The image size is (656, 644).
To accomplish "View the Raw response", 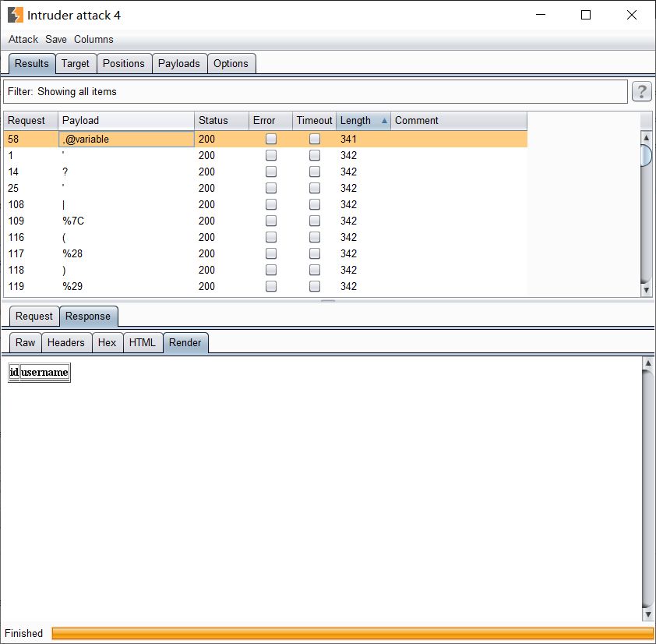I will [x=25, y=342].
